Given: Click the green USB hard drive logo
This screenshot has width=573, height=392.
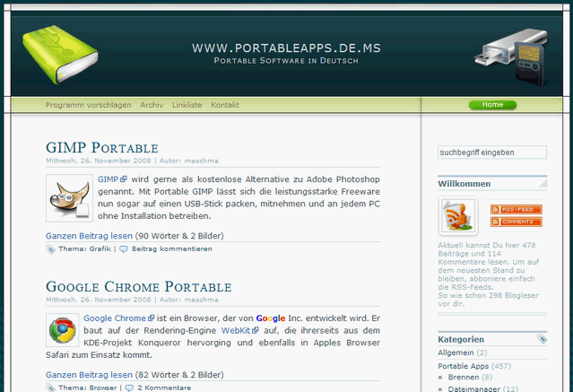Looking at the screenshot, I should click(60, 54).
